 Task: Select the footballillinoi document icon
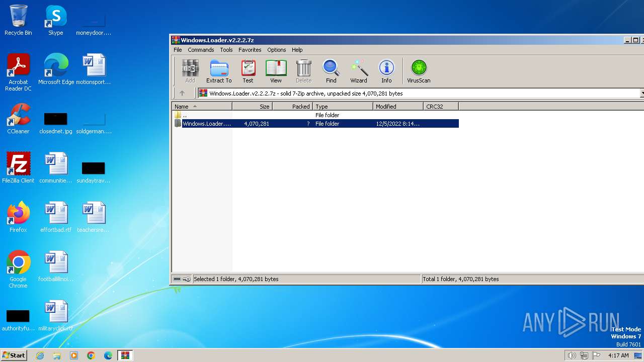56,266
